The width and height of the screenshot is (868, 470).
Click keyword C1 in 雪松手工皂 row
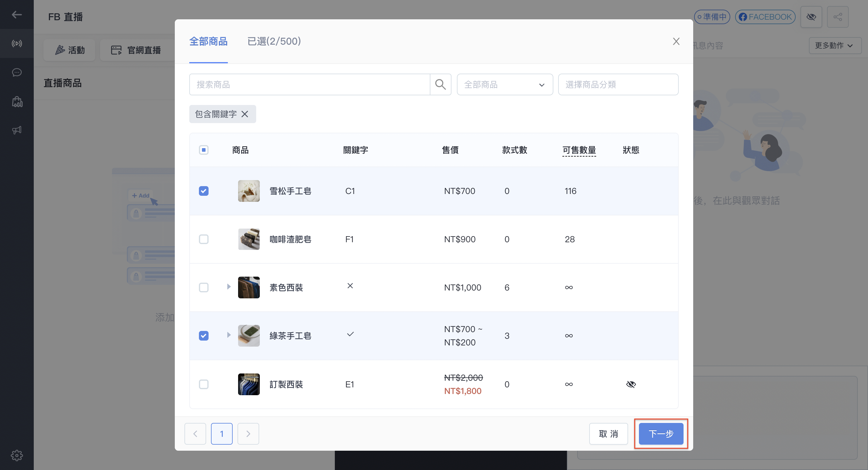coord(350,191)
